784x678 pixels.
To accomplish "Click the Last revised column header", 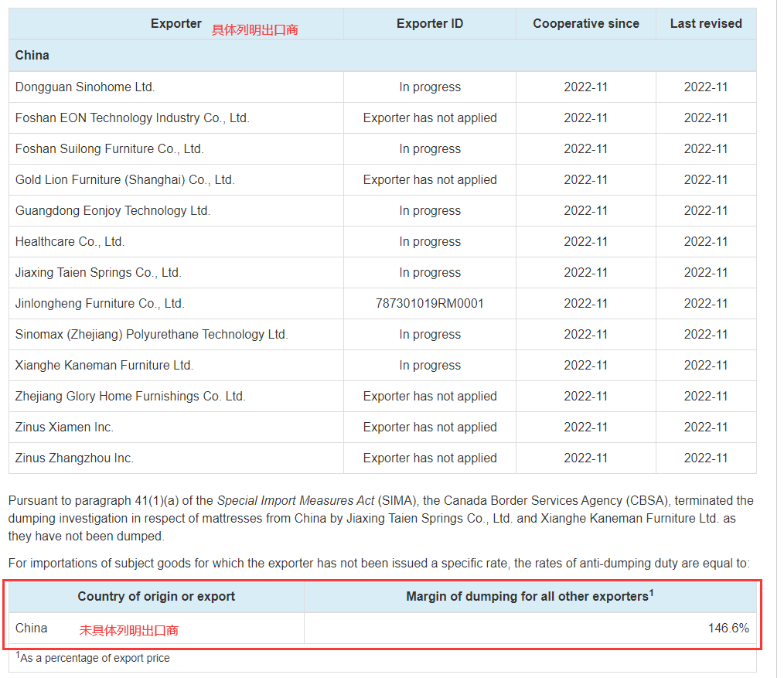I will [x=705, y=24].
